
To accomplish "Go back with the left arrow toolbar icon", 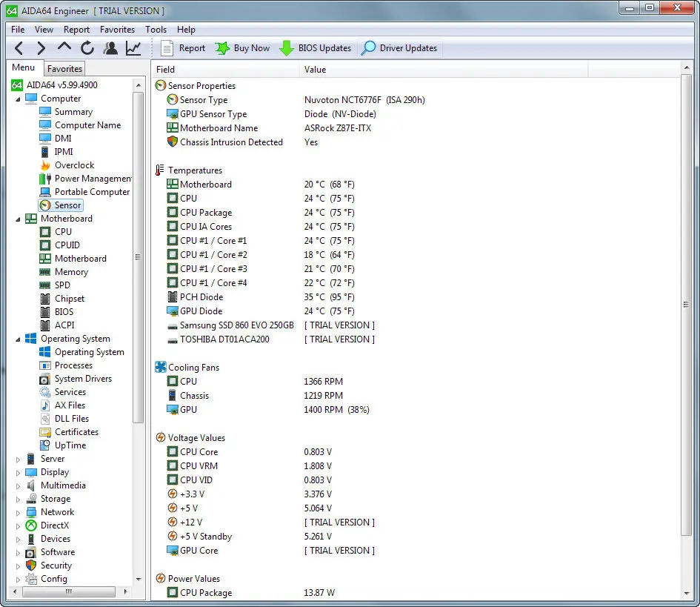I will coord(19,47).
